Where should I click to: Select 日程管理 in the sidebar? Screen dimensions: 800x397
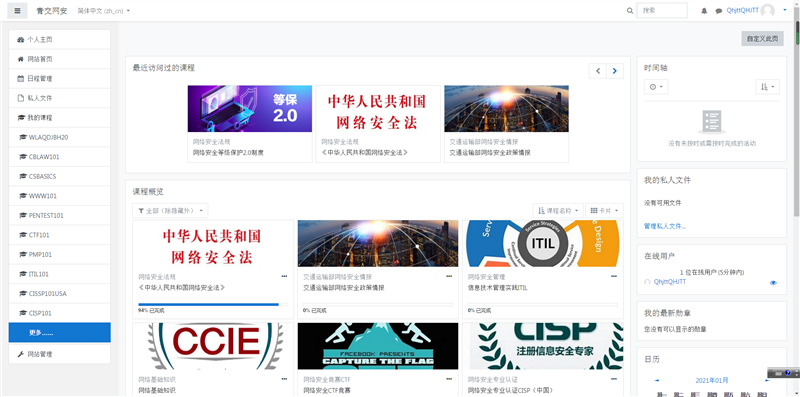point(60,79)
